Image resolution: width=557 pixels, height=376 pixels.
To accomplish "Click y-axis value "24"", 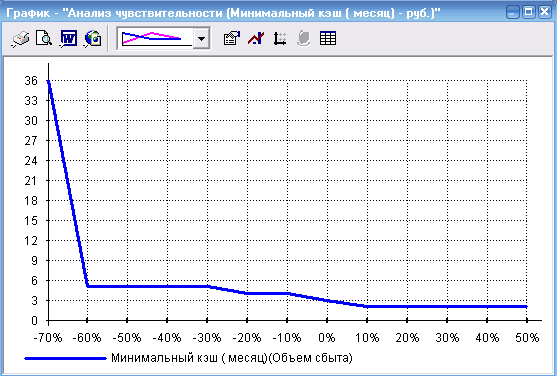I will pos(31,161).
